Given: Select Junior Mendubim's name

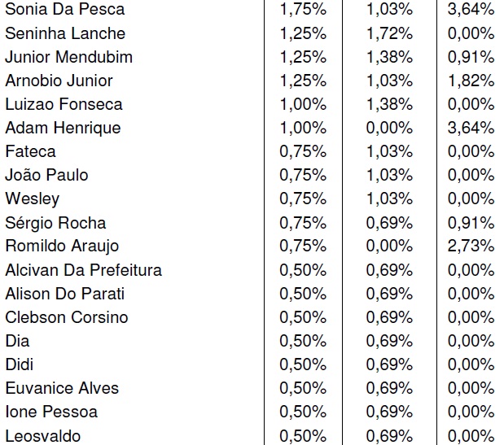Looking at the screenshot, I should [x=68, y=57].
